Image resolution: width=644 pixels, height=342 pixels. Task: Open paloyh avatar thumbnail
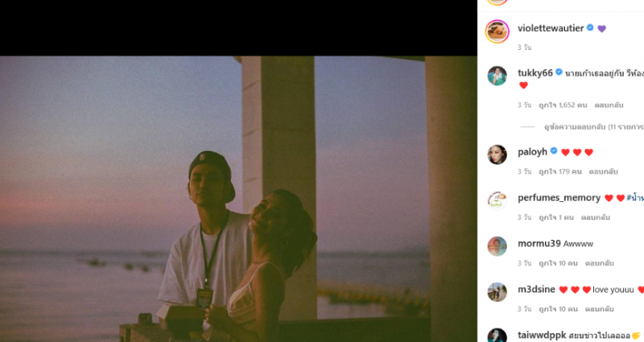click(x=497, y=155)
